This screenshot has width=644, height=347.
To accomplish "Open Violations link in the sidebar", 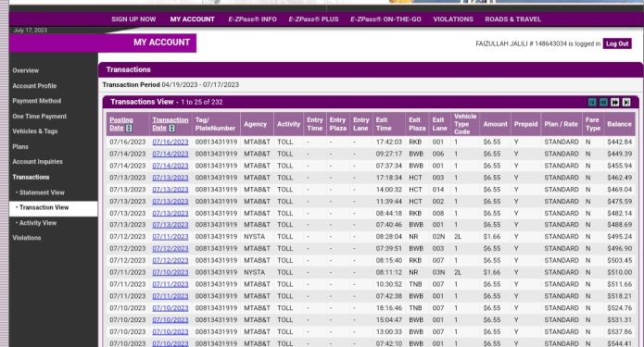I will [x=27, y=238].
